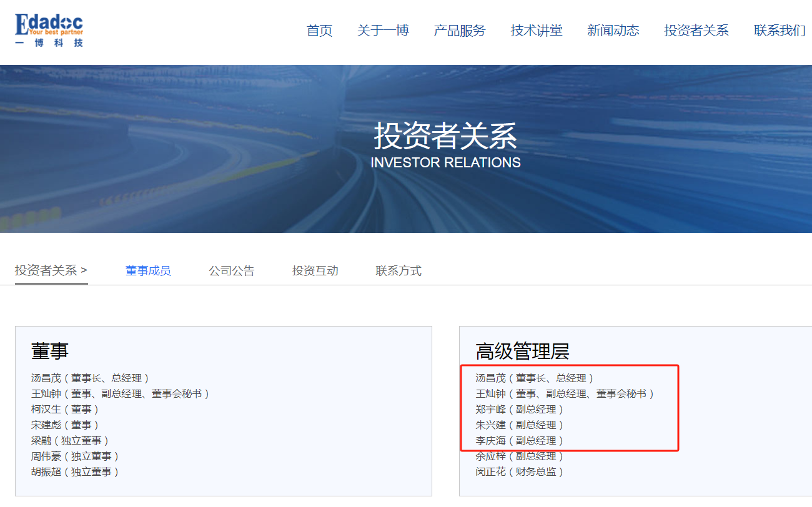Image resolution: width=812 pixels, height=507 pixels.
Task: Click the 高级管理层 panel heading
Action: click(x=522, y=351)
